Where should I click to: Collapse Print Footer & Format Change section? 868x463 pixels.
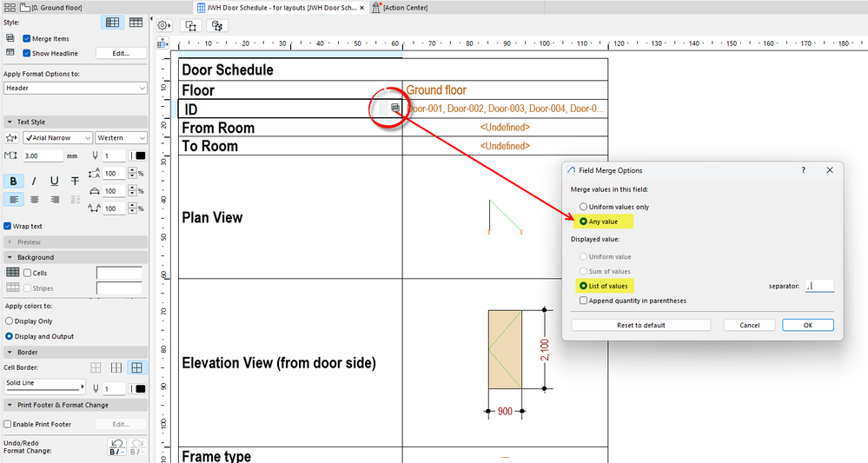[x=10, y=405]
